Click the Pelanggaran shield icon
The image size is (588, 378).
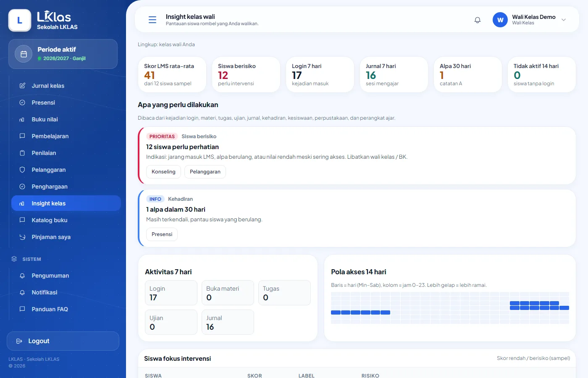tap(22, 170)
